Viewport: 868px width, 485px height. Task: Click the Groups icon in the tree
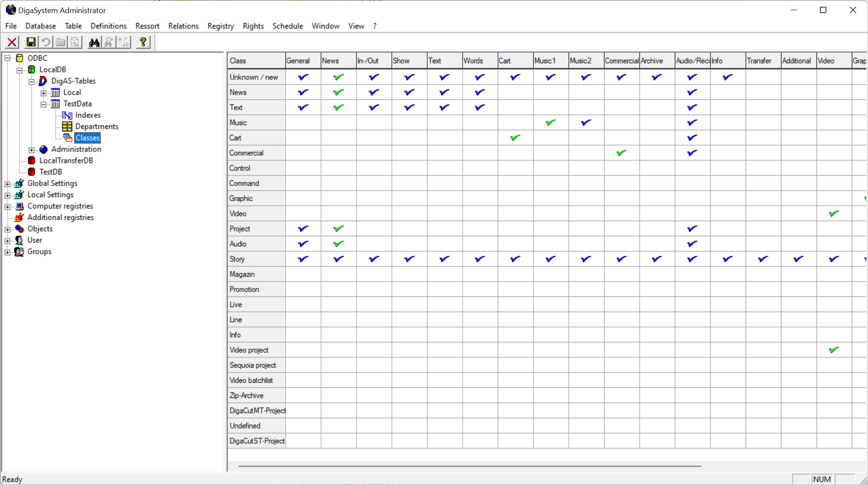point(19,251)
